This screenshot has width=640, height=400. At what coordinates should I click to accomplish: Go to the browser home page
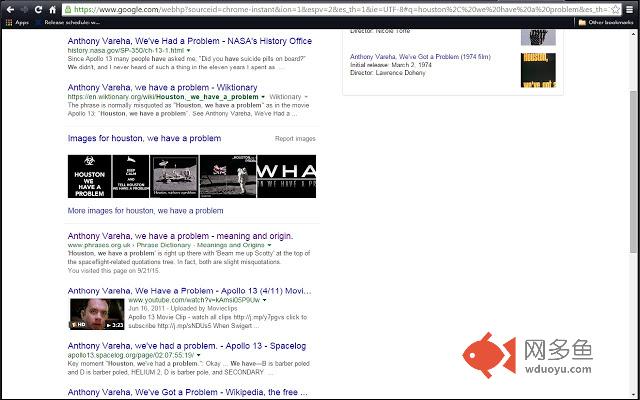53,8
